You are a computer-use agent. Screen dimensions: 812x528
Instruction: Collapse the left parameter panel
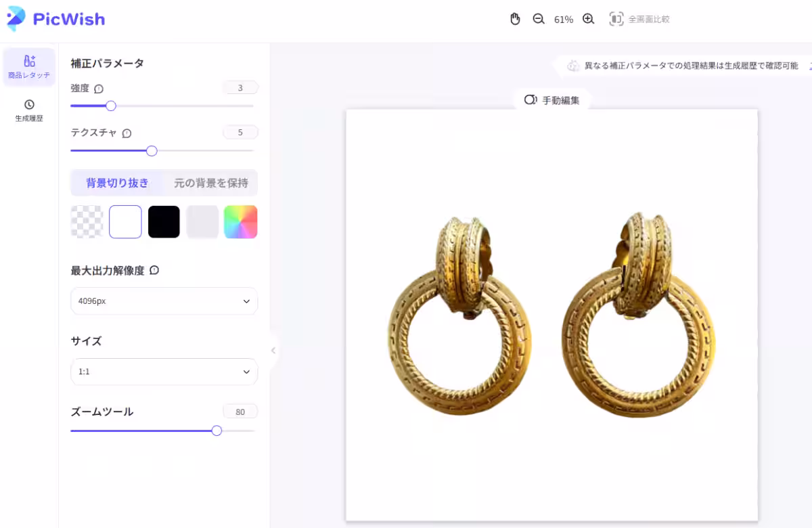273,351
